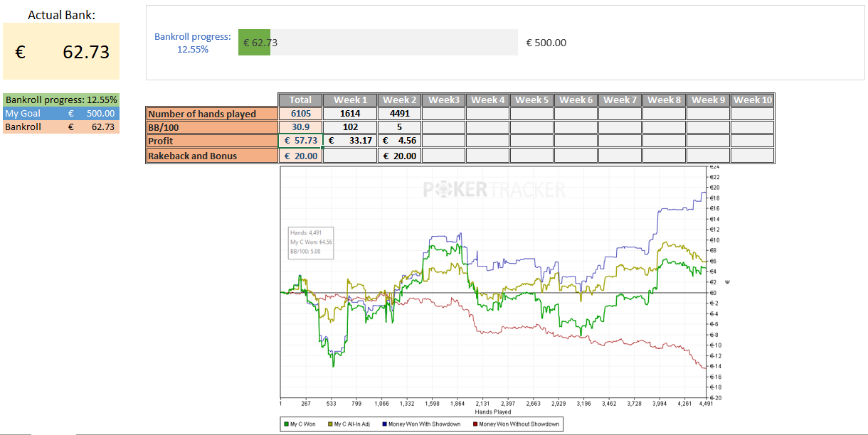Click the green bankroll progress bar fill
This screenshot has width=868, height=435.
pos(254,43)
